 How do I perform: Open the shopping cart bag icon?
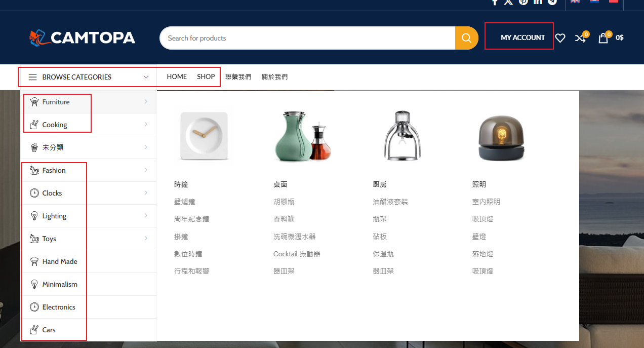click(x=603, y=38)
